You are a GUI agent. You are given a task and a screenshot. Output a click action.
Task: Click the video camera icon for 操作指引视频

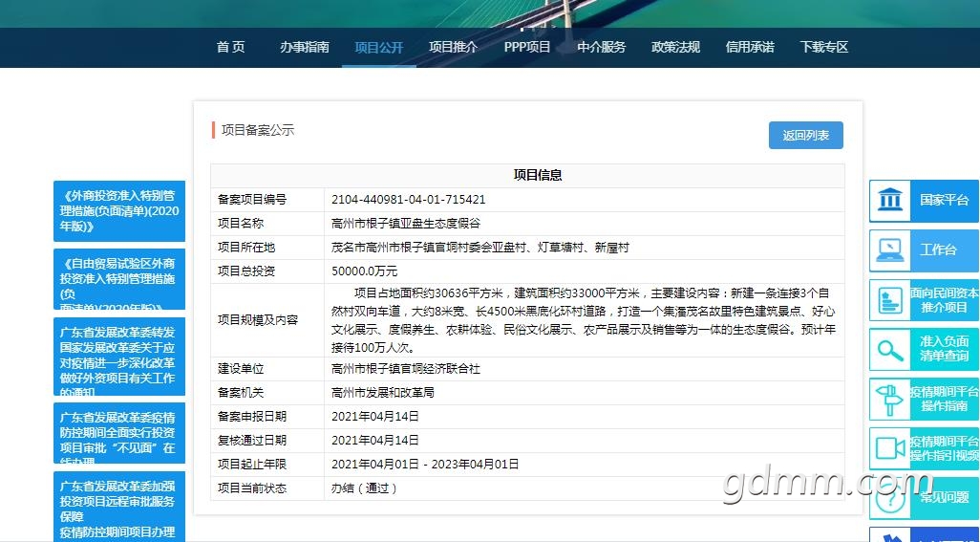pyautogui.click(x=890, y=448)
